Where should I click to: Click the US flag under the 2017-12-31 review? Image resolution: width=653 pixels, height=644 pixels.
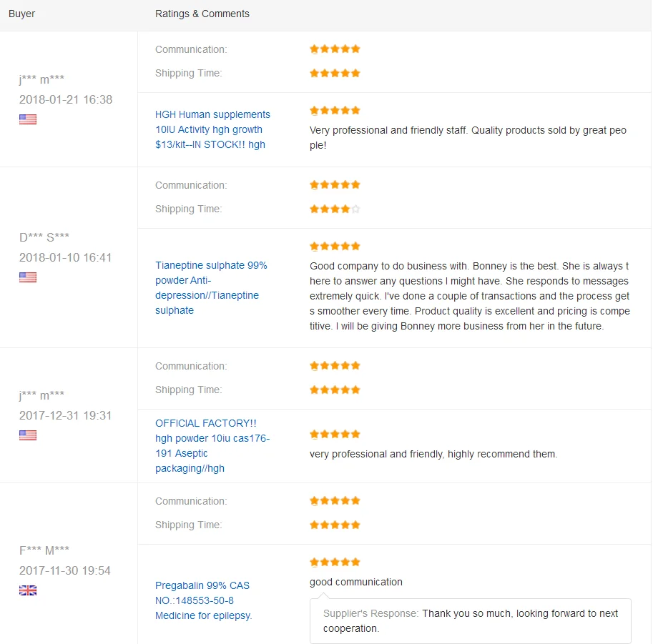coord(28,435)
